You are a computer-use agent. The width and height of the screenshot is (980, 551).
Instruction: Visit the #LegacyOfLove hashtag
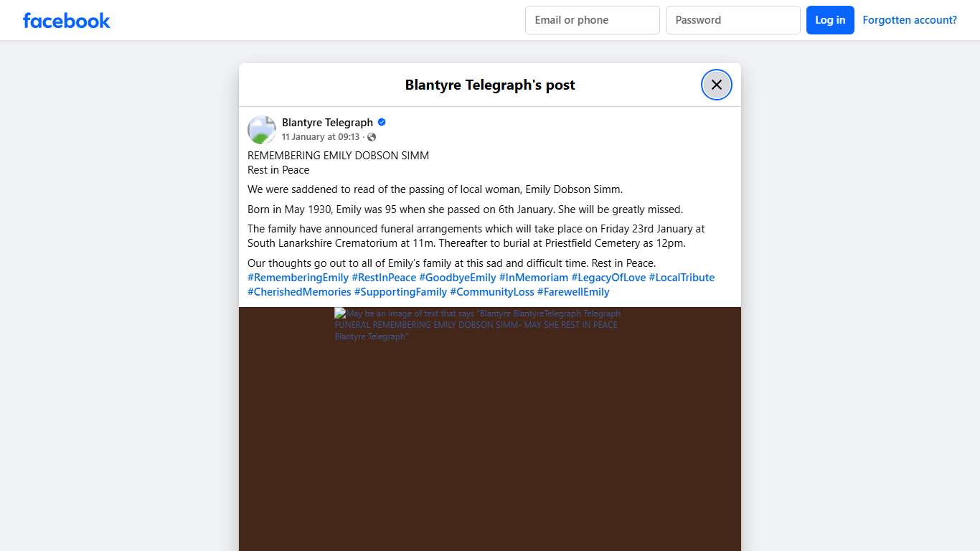pyautogui.click(x=608, y=278)
